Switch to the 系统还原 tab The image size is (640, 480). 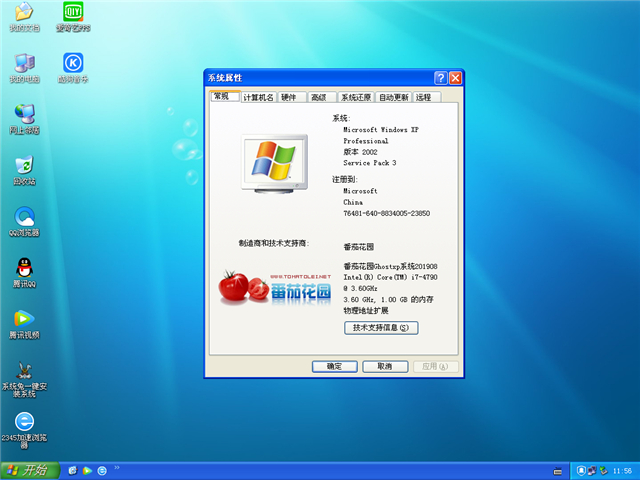point(356,97)
